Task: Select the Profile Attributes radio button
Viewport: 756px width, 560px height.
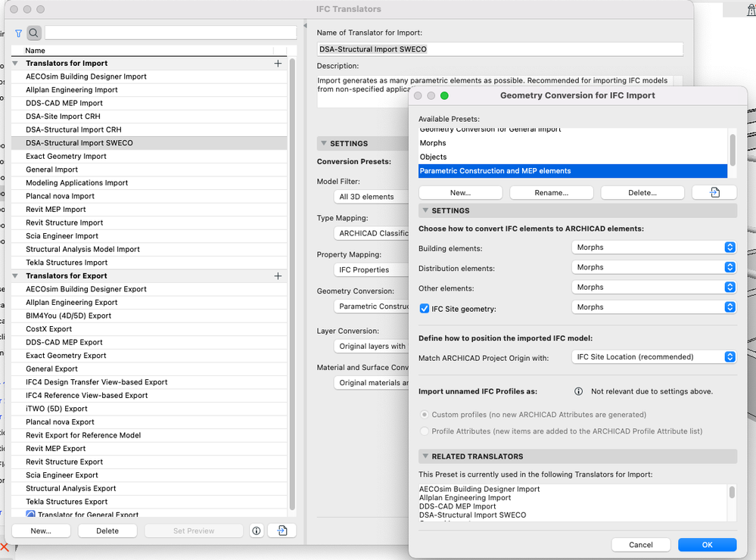Action: [x=425, y=431]
